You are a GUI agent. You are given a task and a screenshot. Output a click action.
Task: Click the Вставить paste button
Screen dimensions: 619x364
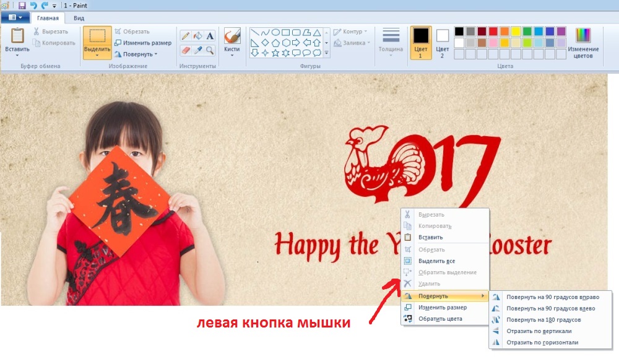[17, 42]
